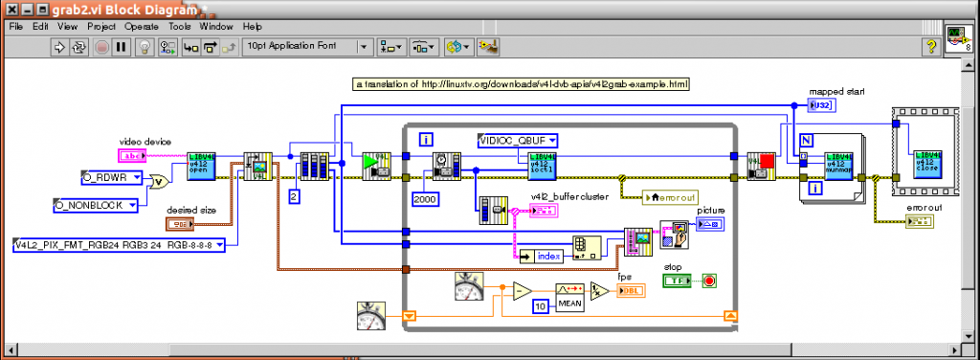The width and height of the screenshot is (980, 360).
Task: Select the loop stop condition terminal
Action: (709, 281)
